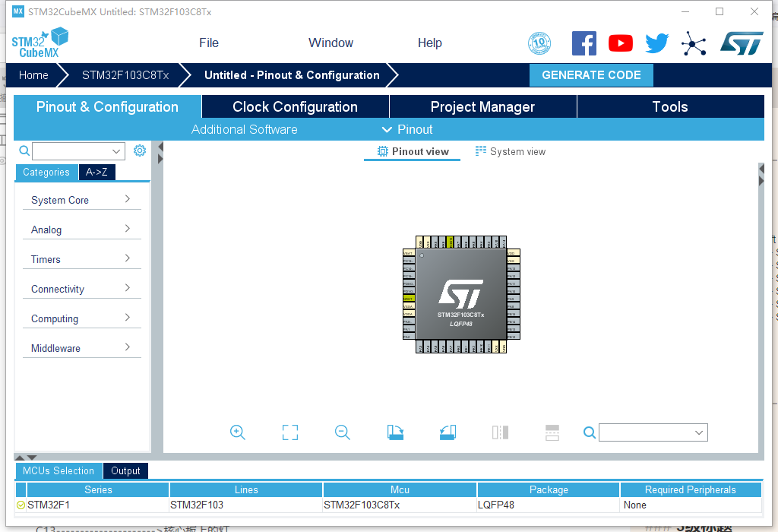The width and height of the screenshot is (778, 532).
Task: Rotate the chip clockwise
Action: pyautogui.click(x=395, y=432)
